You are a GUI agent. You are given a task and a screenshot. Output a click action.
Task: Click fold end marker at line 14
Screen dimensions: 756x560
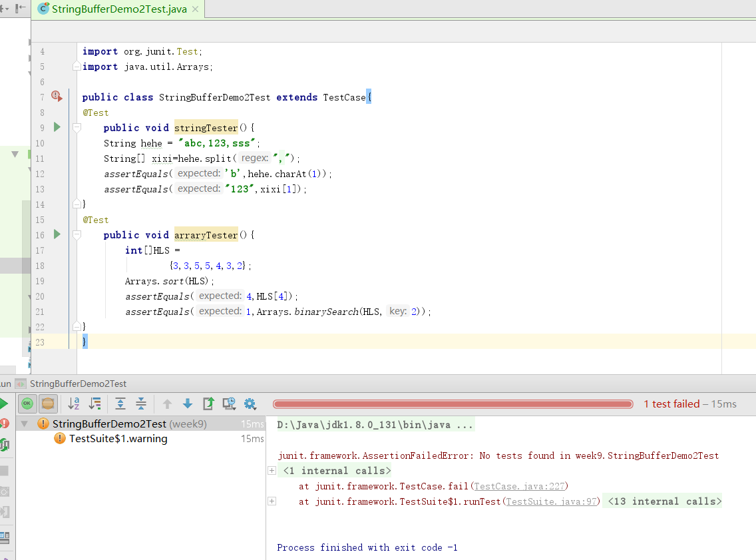pyautogui.click(x=76, y=204)
